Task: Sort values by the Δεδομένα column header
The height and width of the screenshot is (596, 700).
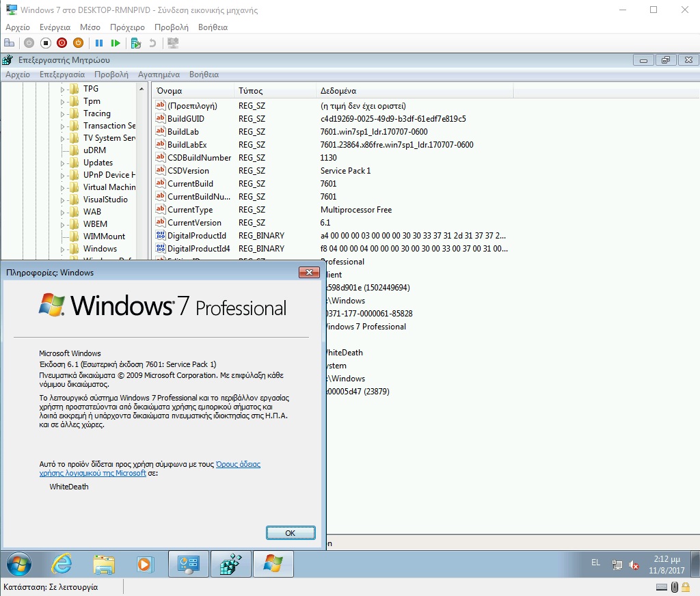Action: [415, 91]
